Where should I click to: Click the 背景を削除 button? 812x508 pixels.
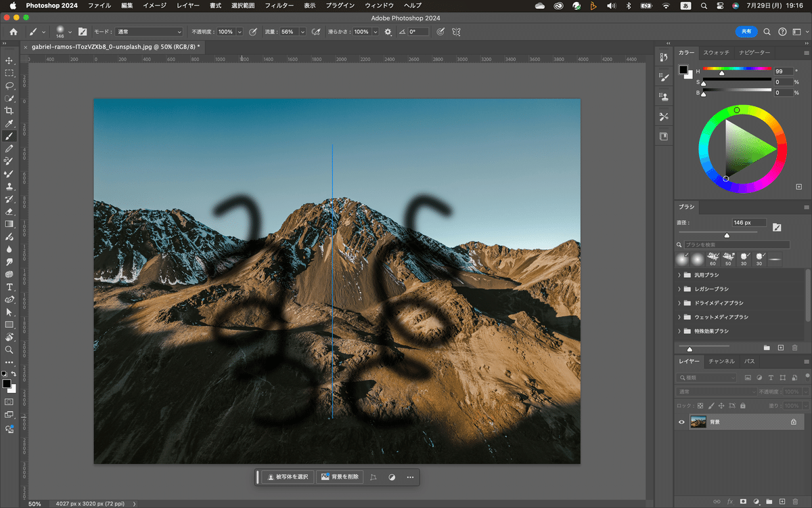point(340,477)
